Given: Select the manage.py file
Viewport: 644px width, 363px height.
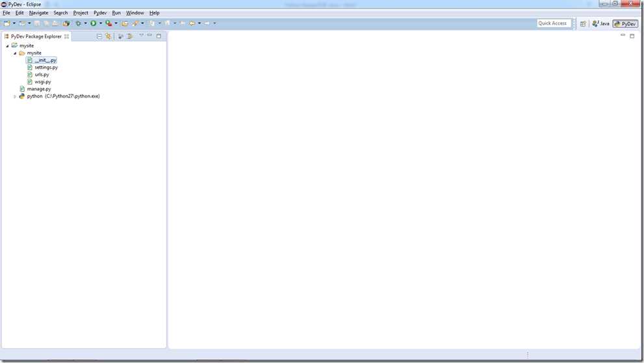Looking at the screenshot, I should [39, 89].
